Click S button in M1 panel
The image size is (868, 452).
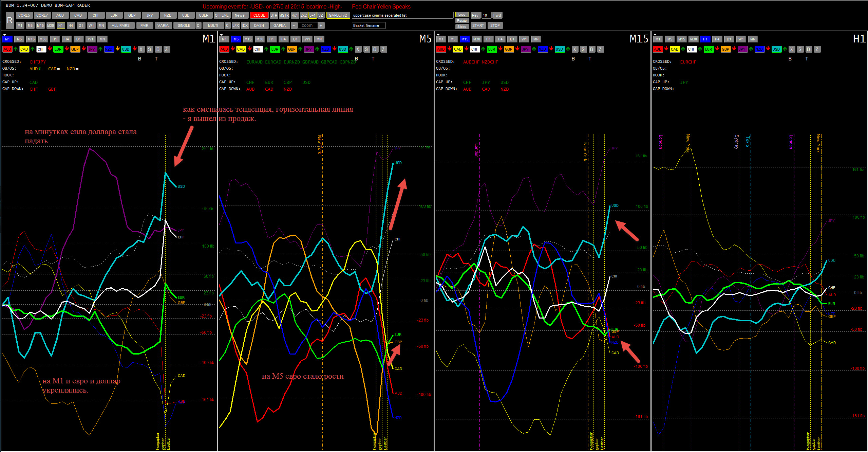click(x=150, y=49)
